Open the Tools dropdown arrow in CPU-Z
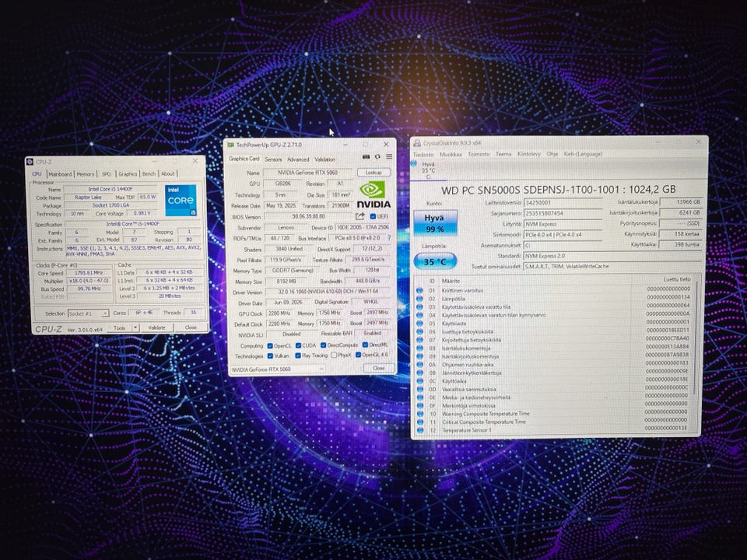The width and height of the screenshot is (747, 560). [x=135, y=327]
